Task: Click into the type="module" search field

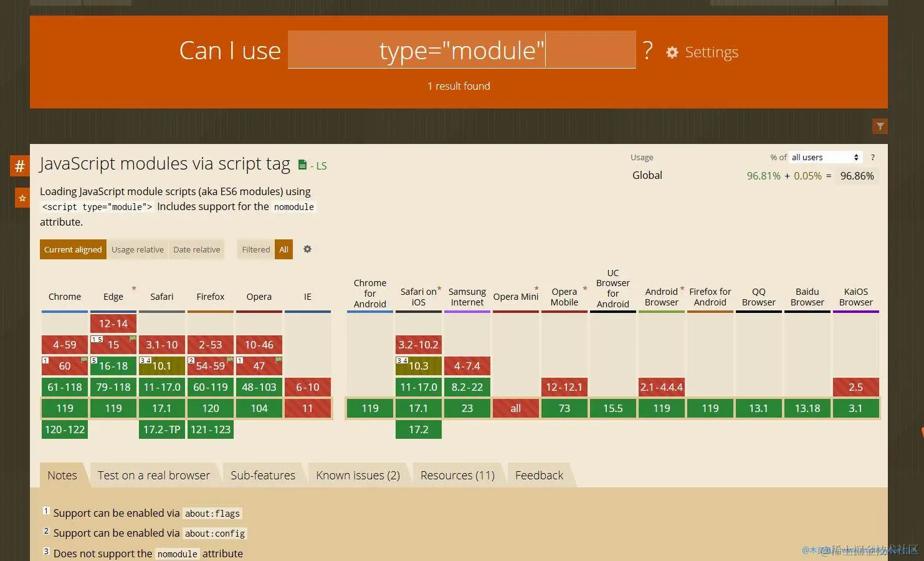Action: point(462,50)
